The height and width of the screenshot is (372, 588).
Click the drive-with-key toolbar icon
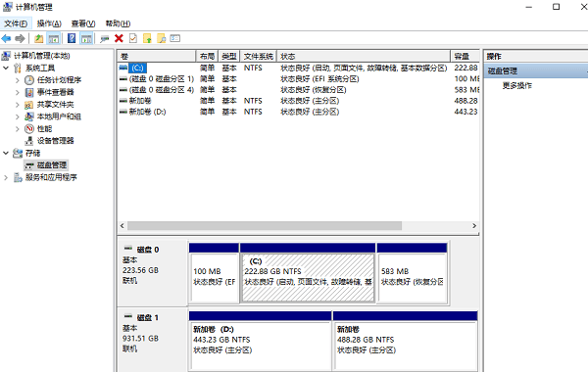click(x=105, y=38)
